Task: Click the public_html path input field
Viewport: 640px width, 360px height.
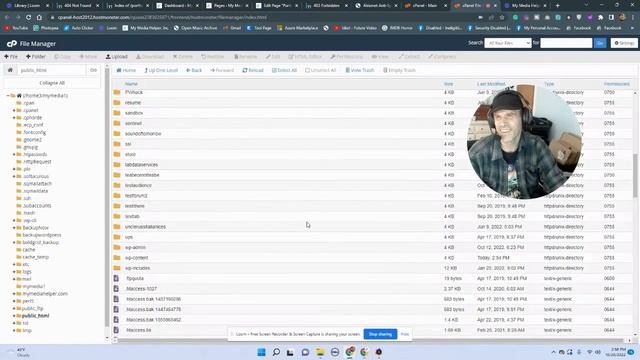Action: click(52, 70)
